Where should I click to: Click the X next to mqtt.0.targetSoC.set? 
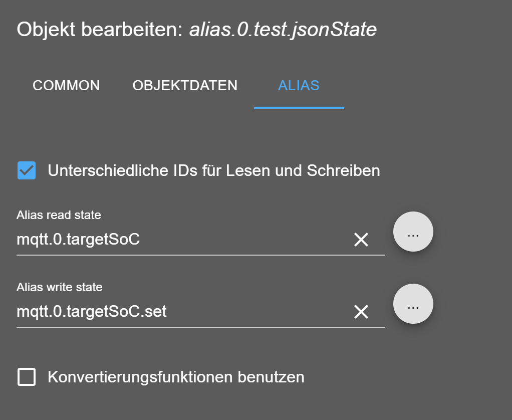361,312
